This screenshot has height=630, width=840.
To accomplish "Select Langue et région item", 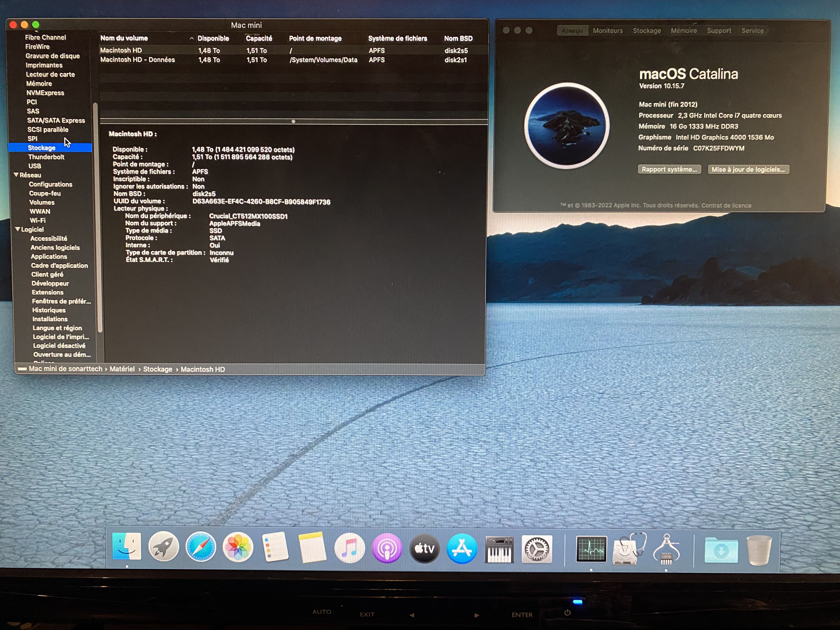I will (x=57, y=328).
